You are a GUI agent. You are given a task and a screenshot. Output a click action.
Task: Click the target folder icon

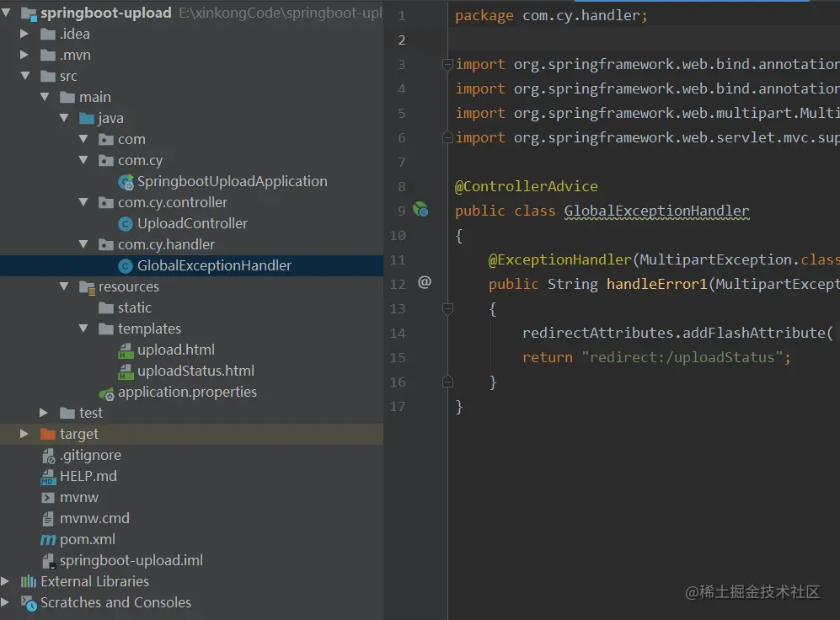tap(48, 434)
